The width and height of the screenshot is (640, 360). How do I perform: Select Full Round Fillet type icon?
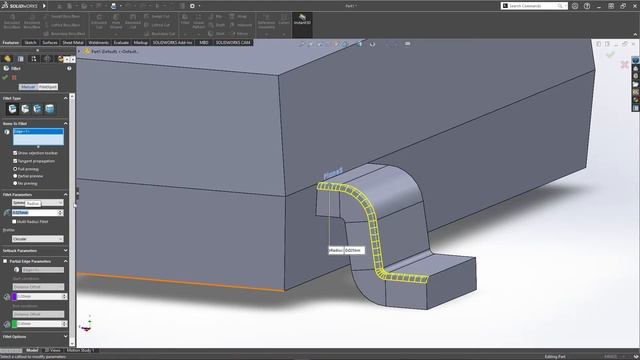pyautogui.click(x=50, y=109)
